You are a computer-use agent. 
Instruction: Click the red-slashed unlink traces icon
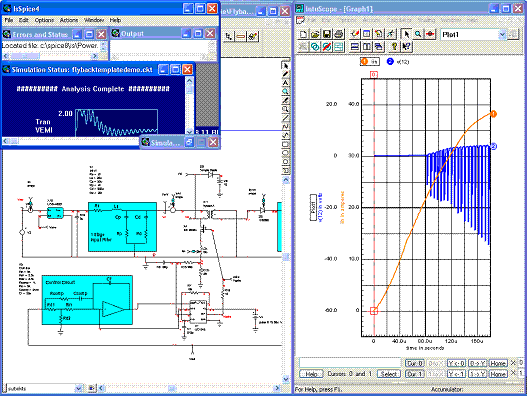[327, 46]
